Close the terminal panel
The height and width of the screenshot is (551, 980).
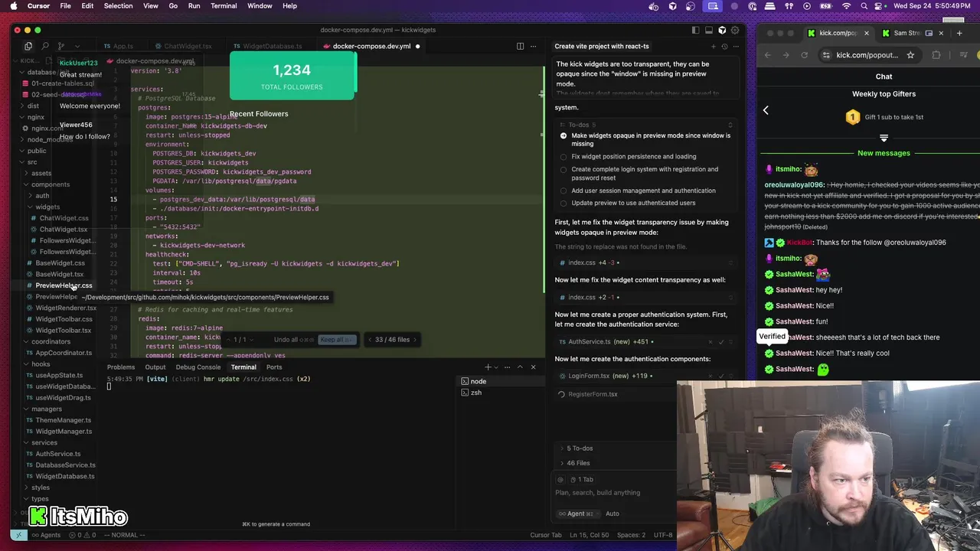[533, 367]
